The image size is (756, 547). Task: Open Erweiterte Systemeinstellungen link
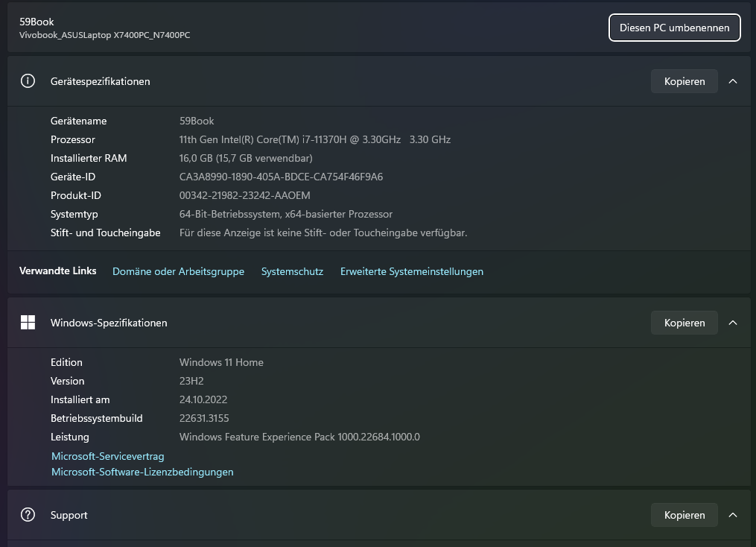[x=412, y=271]
